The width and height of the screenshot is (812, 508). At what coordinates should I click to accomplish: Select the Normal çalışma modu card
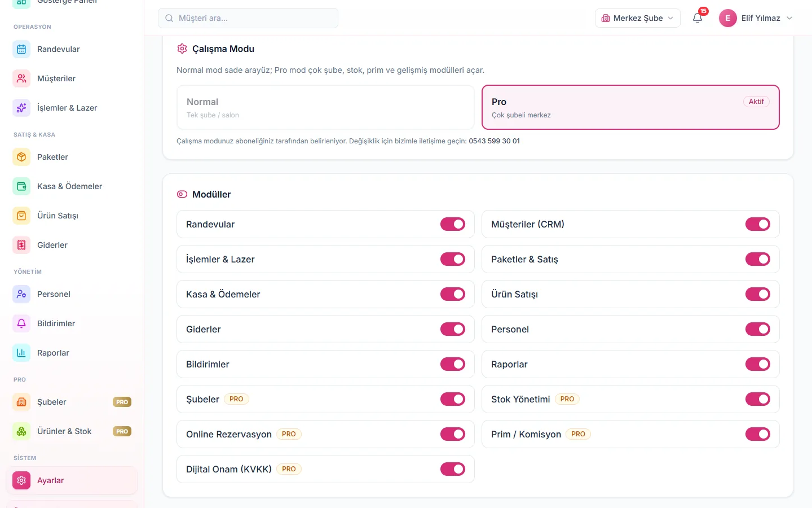pos(325,107)
